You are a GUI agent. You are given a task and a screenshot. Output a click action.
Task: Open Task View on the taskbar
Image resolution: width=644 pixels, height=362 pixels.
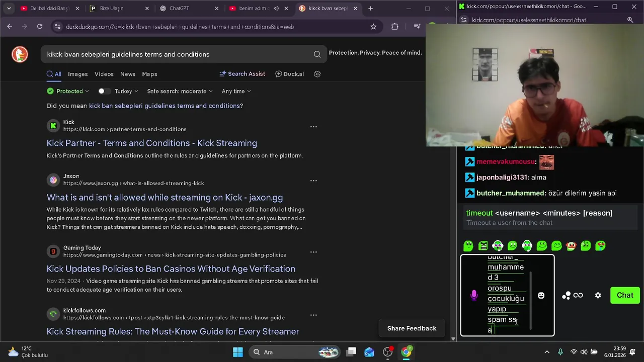[351, 352]
